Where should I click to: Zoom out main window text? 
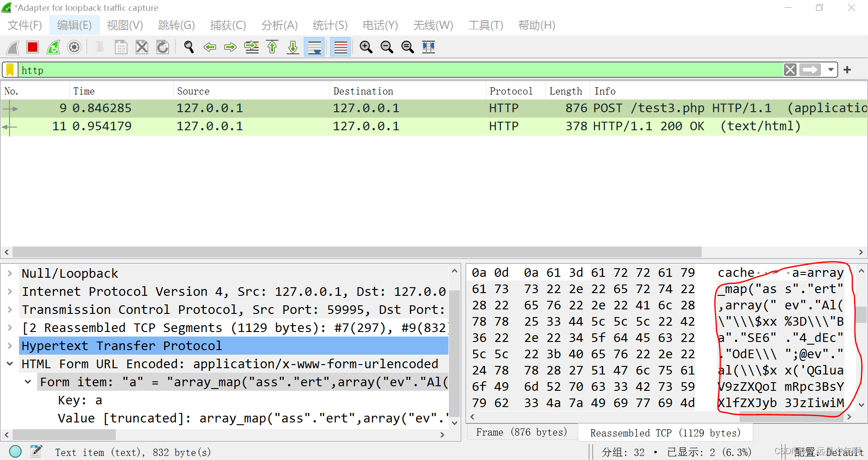tap(387, 47)
